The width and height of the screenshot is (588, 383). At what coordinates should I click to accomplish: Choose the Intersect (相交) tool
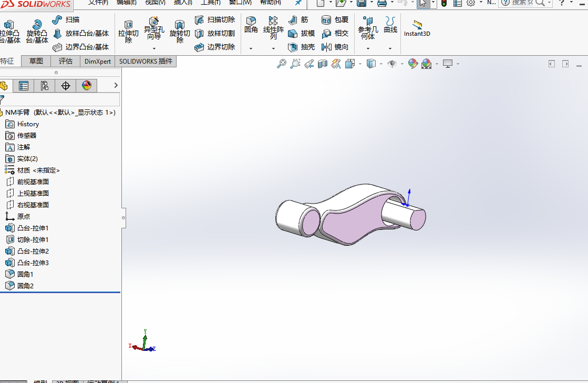[335, 34]
